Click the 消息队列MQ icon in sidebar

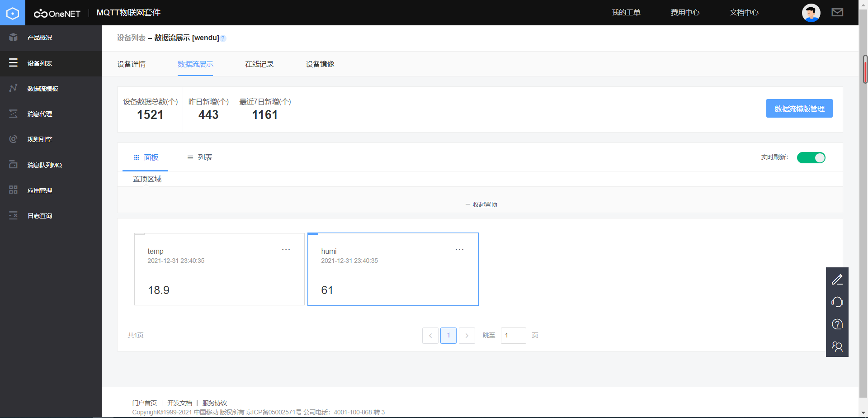coord(13,165)
